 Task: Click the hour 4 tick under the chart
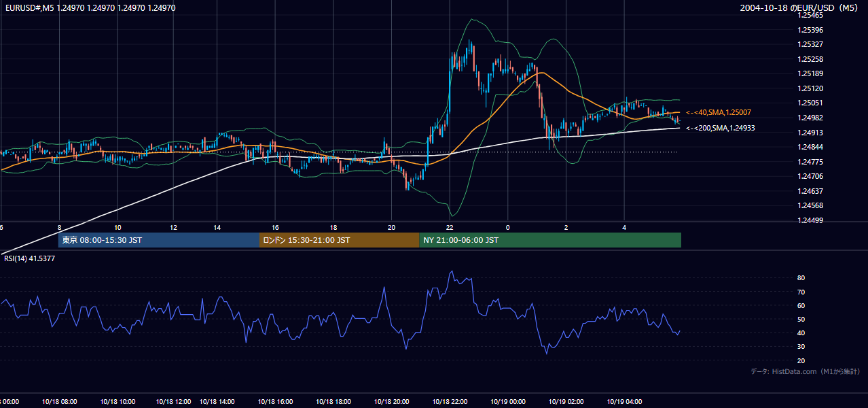(624, 227)
